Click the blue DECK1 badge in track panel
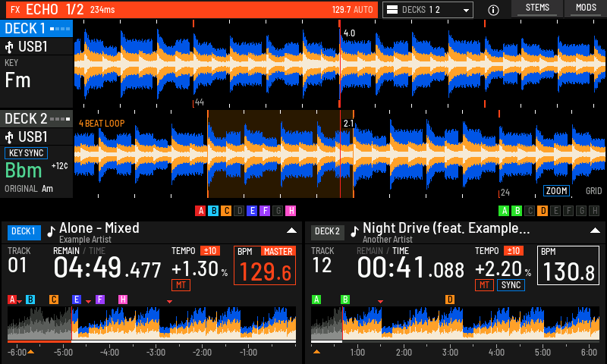 click(24, 232)
